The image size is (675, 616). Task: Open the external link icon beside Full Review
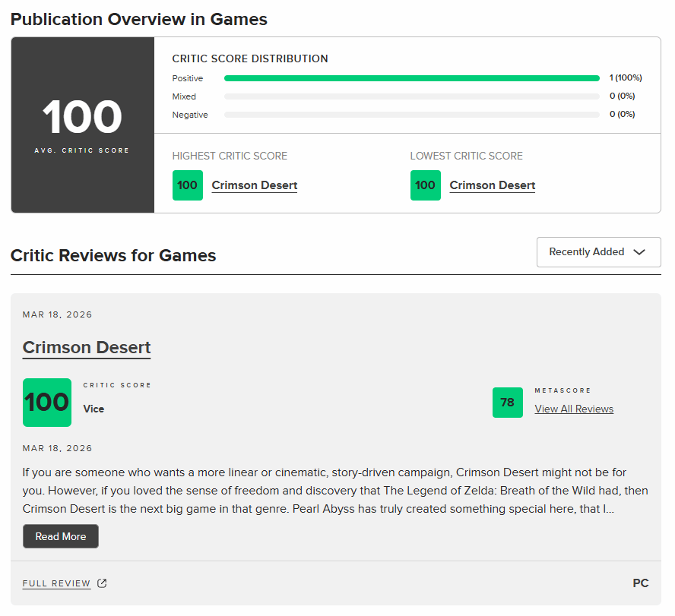point(102,583)
